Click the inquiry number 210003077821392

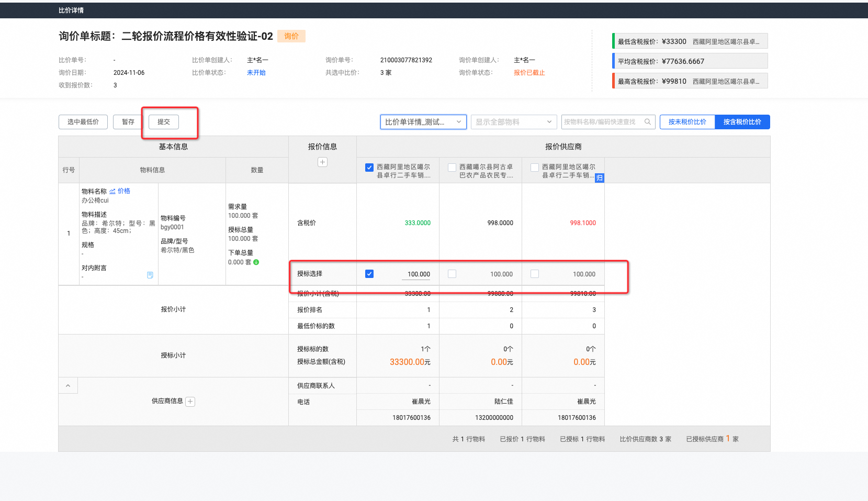(x=406, y=60)
